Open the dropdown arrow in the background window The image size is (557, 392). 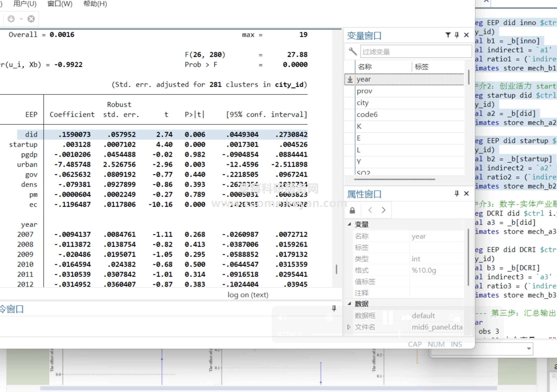pos(529,349)
